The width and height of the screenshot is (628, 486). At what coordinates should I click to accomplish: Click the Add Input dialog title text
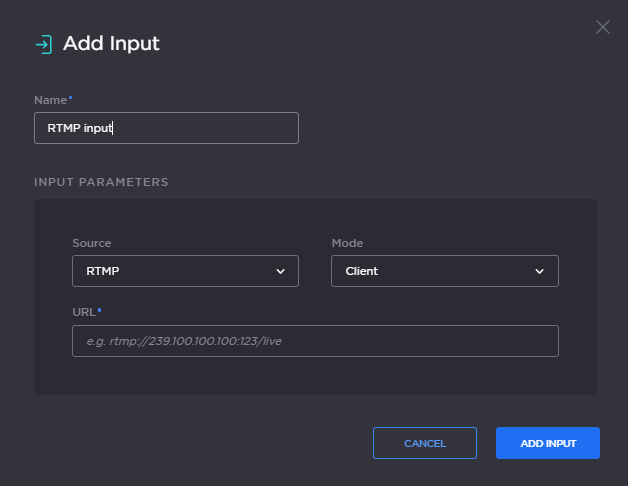[111, 44]
